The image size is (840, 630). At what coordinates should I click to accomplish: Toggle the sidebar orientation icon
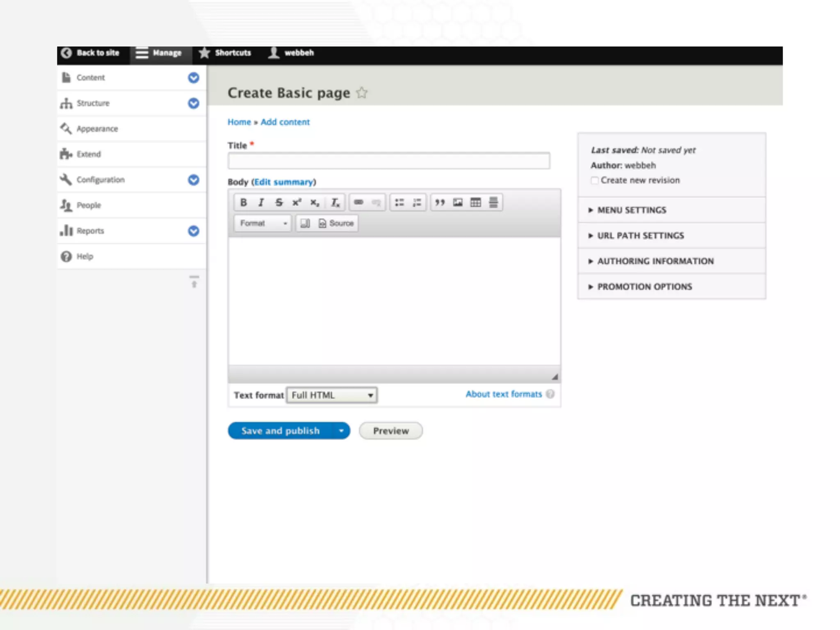coord(194,281)
